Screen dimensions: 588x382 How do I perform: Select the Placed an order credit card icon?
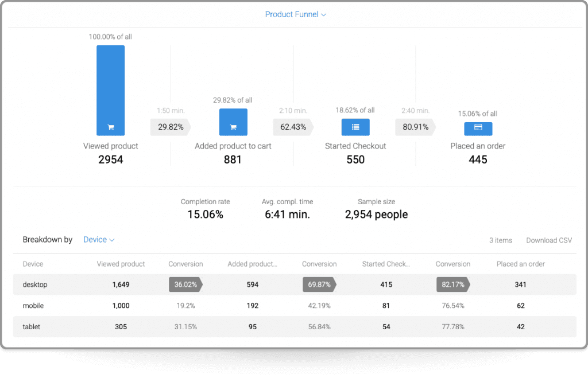(478, 128)
